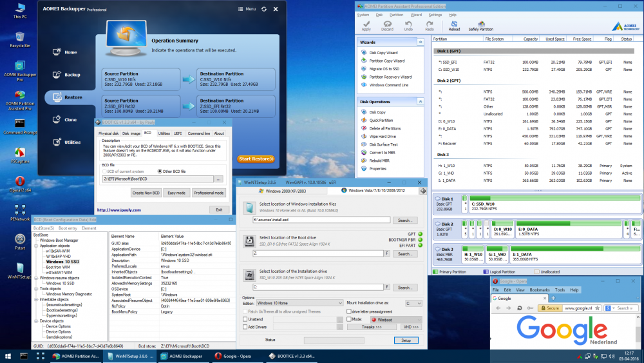This screenshot has width=644, height=363.
Task: Click the E: 0_DATA partition bar in Disk 2
Action: (x=569, y=229)
